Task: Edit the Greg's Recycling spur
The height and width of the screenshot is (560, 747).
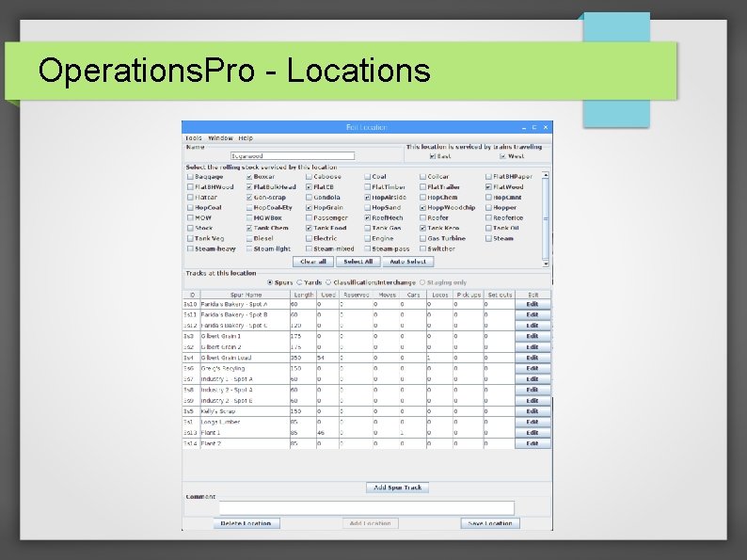Action: pyautogui.click(x=532, y=369)
